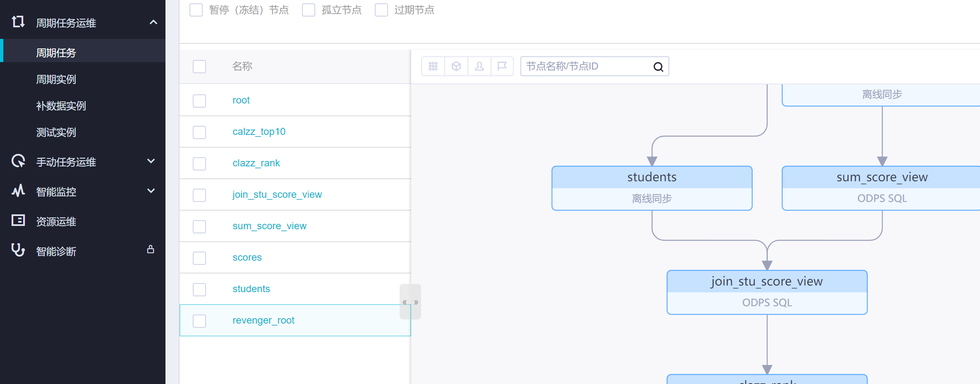Screen dimensions: 980x384
Task: Click the intelligent monitoring waveform icon
Action: [x=18, y=191]
